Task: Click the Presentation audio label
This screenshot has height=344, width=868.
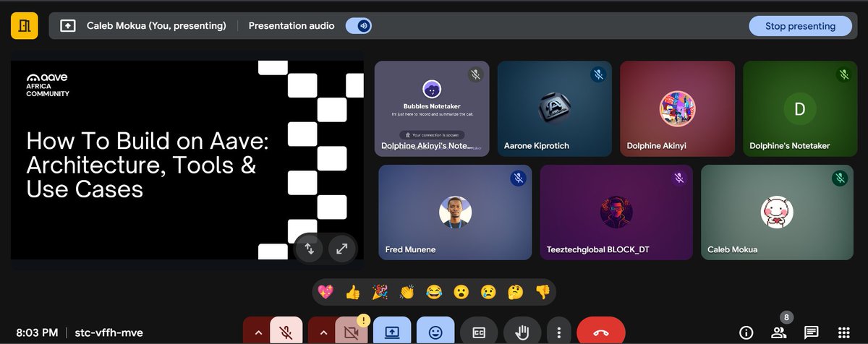Action: point(292,26)
